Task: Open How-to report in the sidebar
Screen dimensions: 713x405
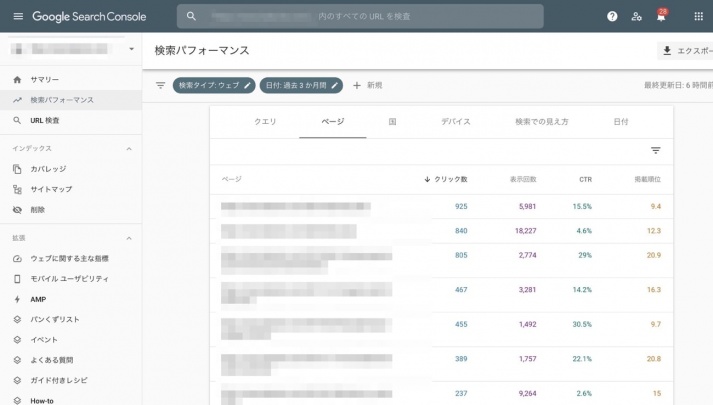Action: click(42, 400)
